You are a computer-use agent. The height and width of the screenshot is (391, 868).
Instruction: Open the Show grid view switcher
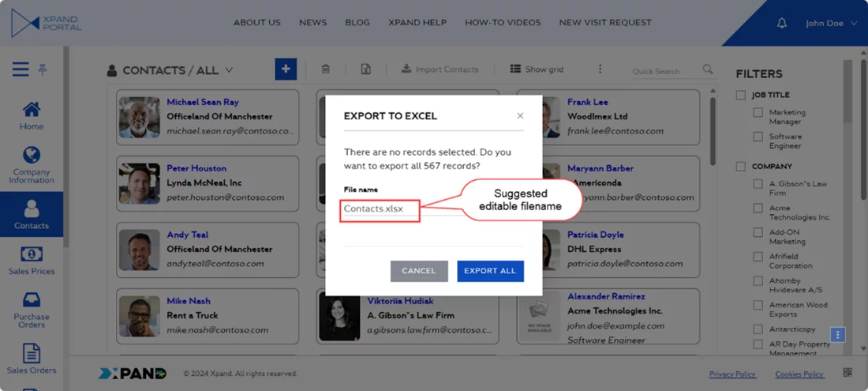tap(537, 70)
